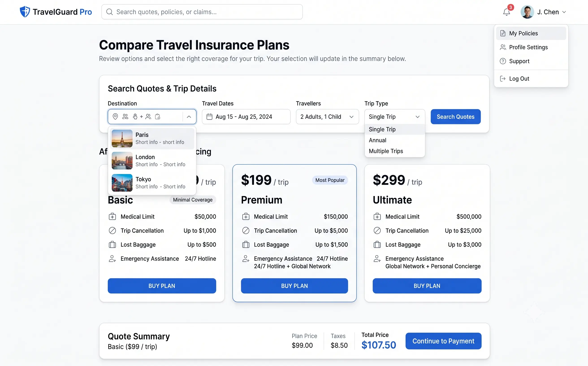Expand the Trip Type combo box
This screenshot has height=366, width=588.
(394, 117)
